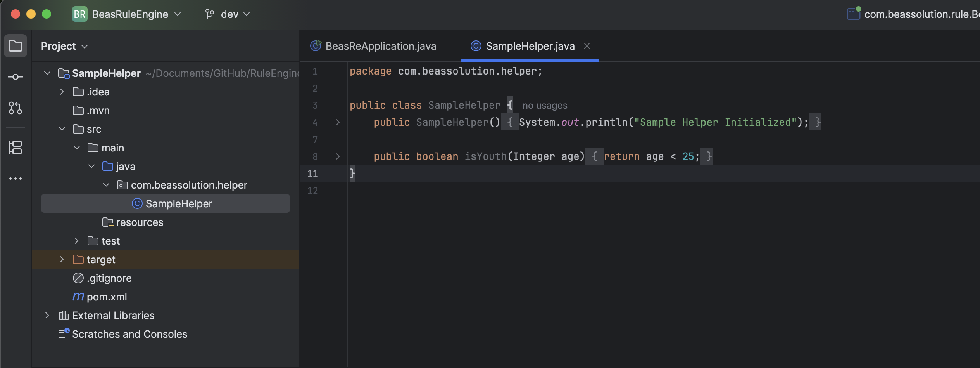Collapse the SampleHelper root node

47,73
